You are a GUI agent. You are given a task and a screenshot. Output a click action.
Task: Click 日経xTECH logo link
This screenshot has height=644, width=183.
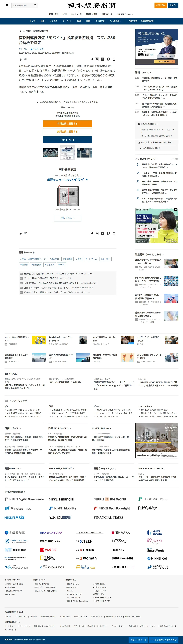tap(84, 541)
